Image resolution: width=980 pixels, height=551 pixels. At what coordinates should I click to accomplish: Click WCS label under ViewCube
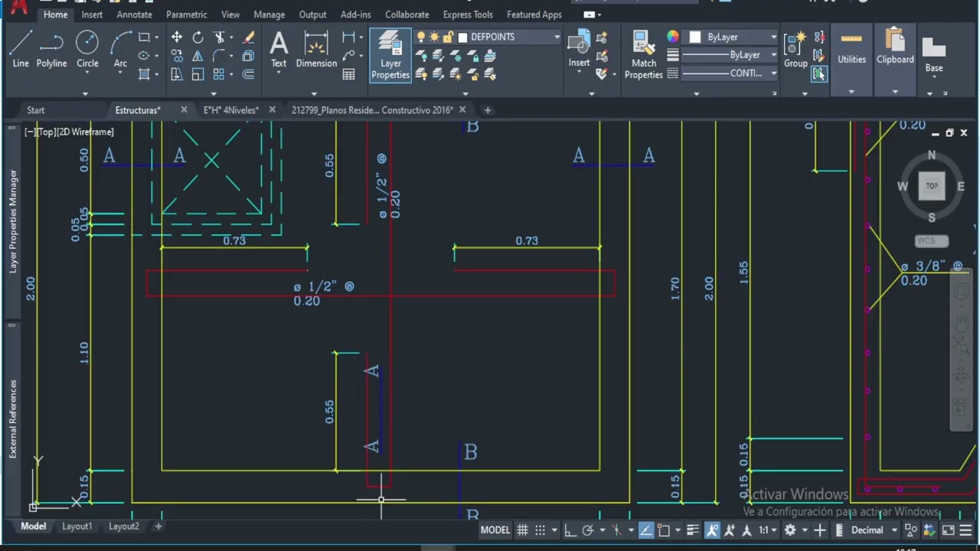pyautogui.click(x=932, y=241)
